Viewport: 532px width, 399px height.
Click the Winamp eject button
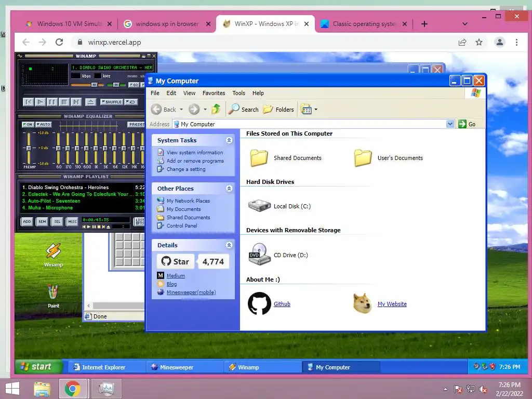click(x=90, y=102)
